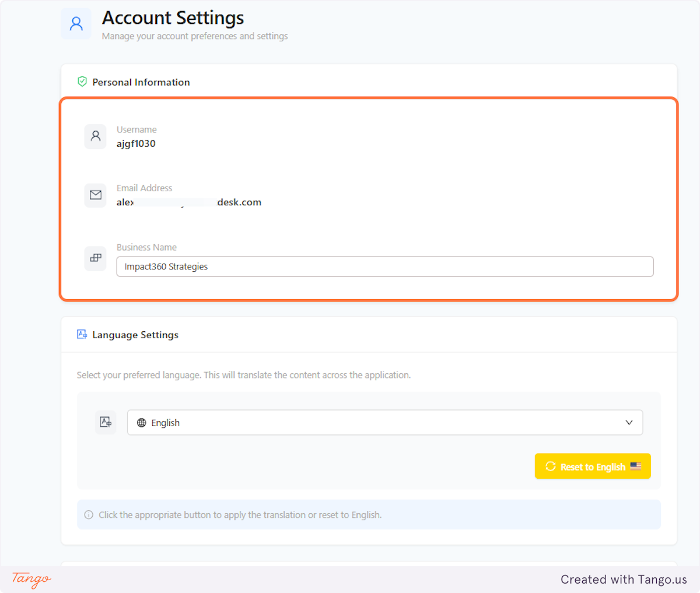Screen dimensions: 700x593
Task: Click the info icon in the translation note
Action: (x=88, y=514)
